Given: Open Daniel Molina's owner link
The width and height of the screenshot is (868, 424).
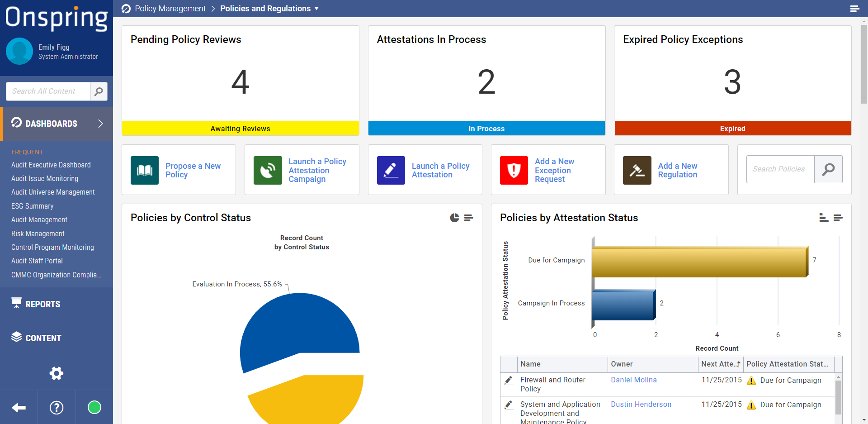Looking at the screenshot, I should click(633, 380).
